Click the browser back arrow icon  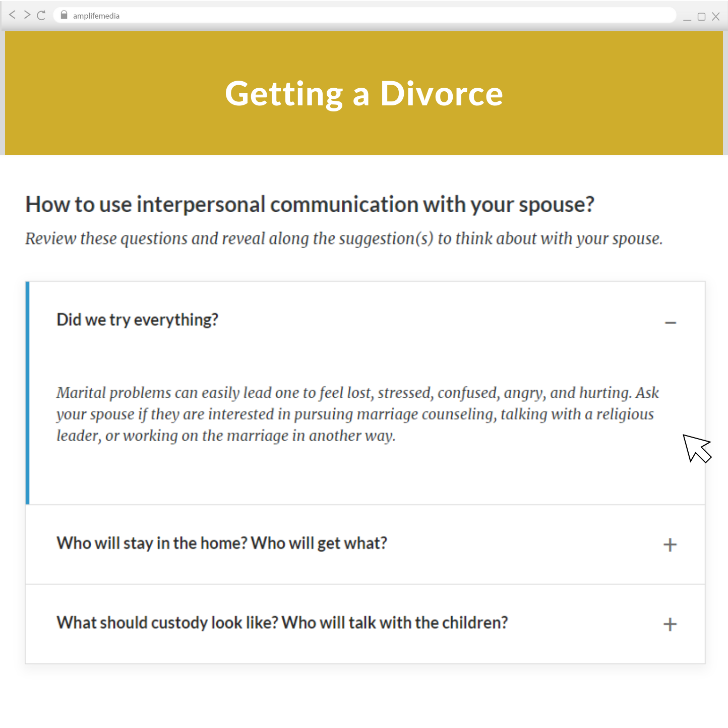click(x=12, y=15)
